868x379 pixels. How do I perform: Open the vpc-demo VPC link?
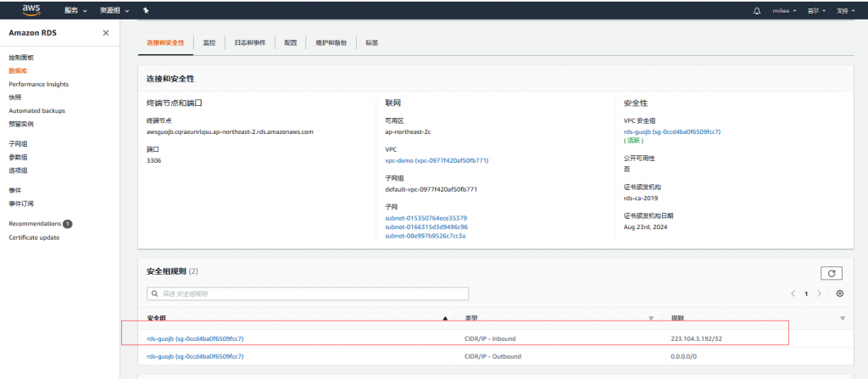pos(437,160)
